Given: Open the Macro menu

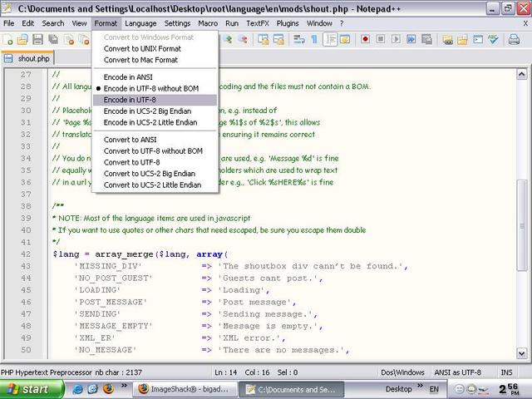Looking at the screenshot, I should pos(208,23).
